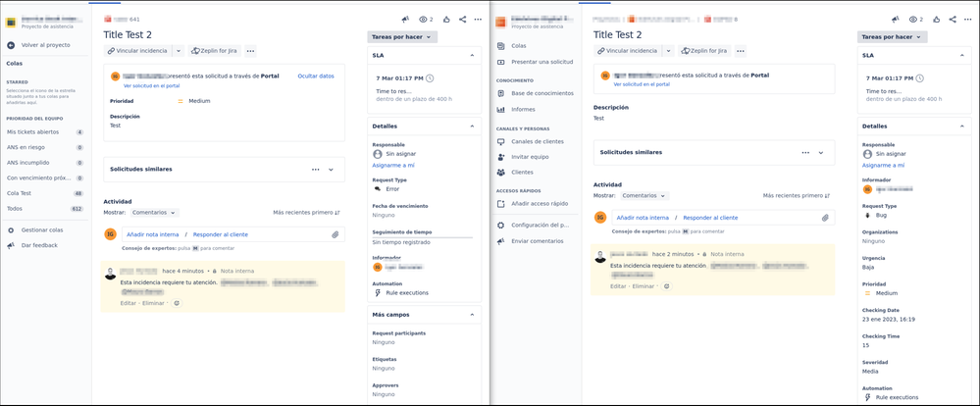Open the Tareas por hacer status dropdown, left window
The image size is (980, 406).
tap(402, 37)
